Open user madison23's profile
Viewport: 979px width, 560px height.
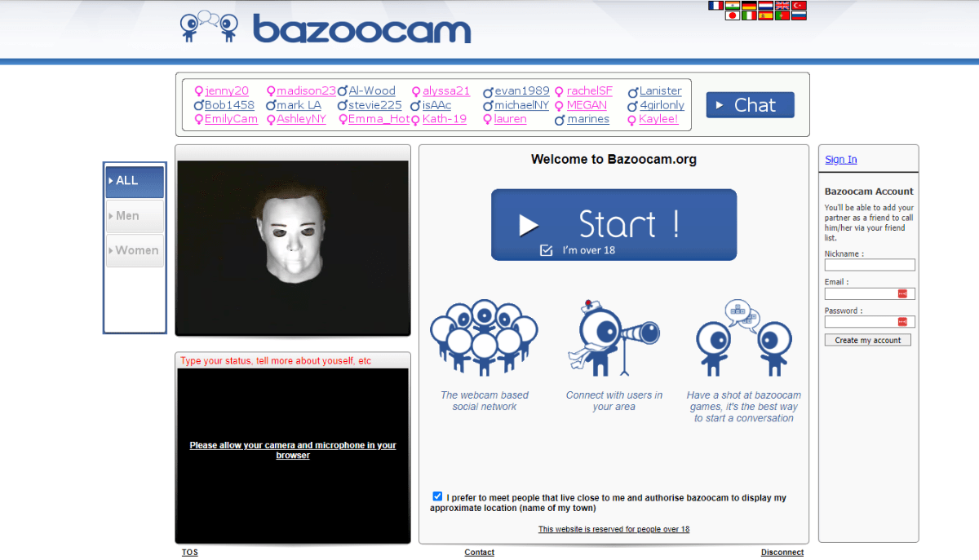(x=306, y=91)
